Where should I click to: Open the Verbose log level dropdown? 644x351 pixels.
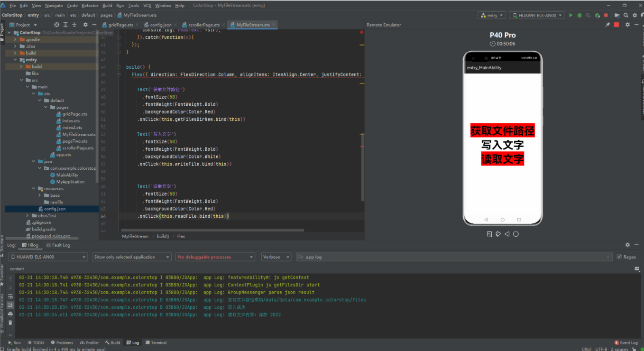click(x=276, y=257)
